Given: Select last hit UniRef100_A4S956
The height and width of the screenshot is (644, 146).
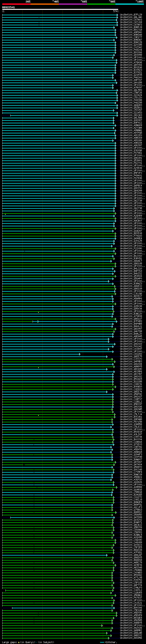Looking at the screenshot, I should pyautogui.click(x=131, y=638).
